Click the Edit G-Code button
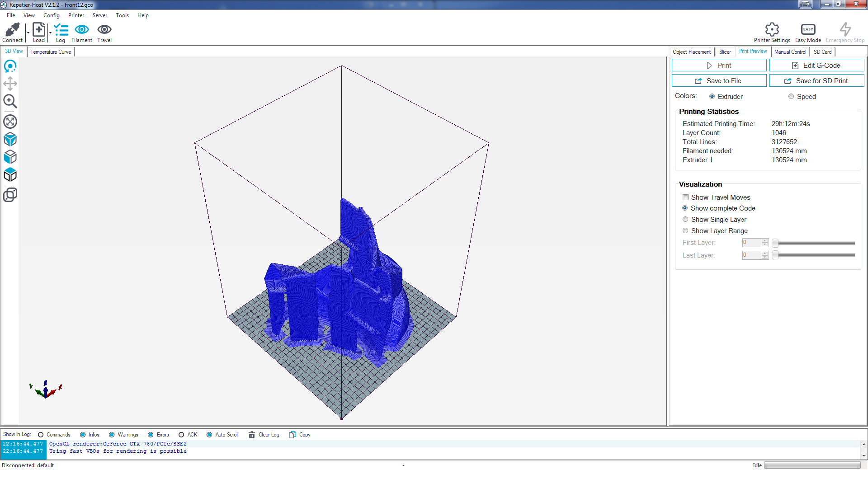868x488 pixels. coord(816,66)
